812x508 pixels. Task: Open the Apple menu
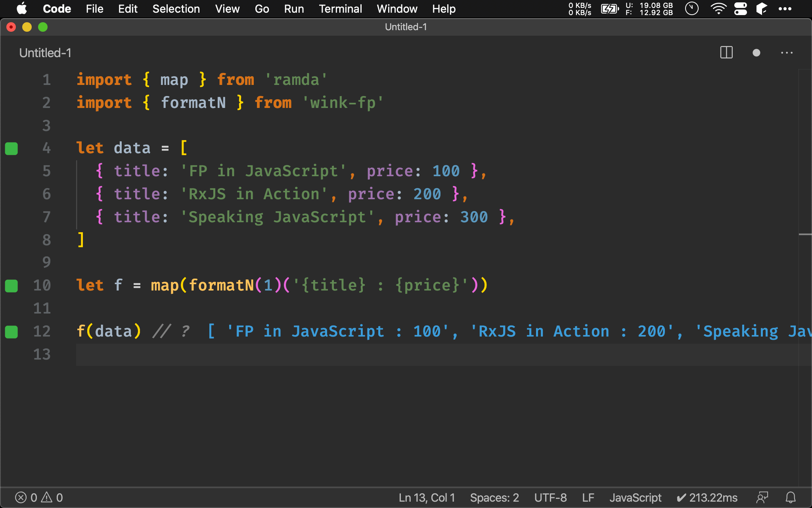point(22,8)
